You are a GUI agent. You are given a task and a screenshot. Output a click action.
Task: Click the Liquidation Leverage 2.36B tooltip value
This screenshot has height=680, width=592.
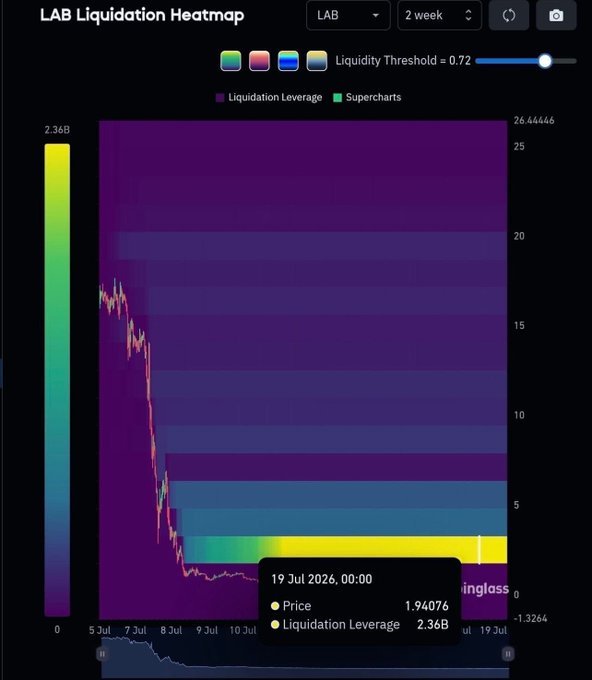[x=432, y=624]
